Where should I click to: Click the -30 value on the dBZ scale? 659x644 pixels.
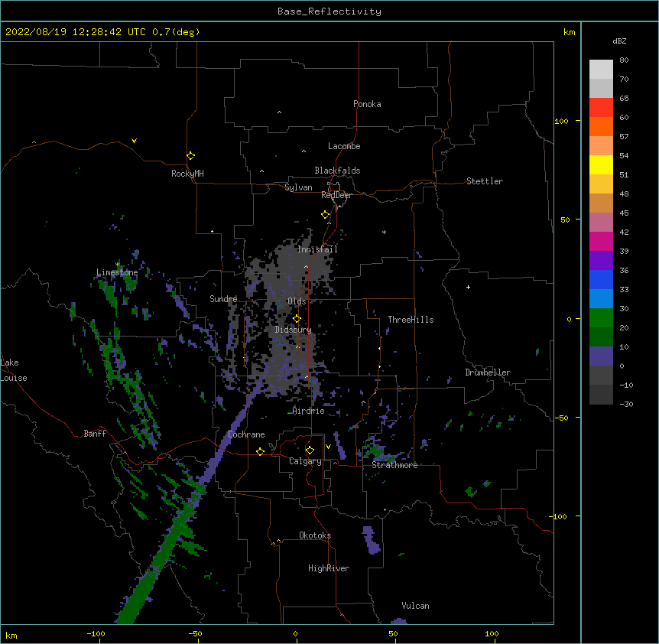[x=626, y=404]
